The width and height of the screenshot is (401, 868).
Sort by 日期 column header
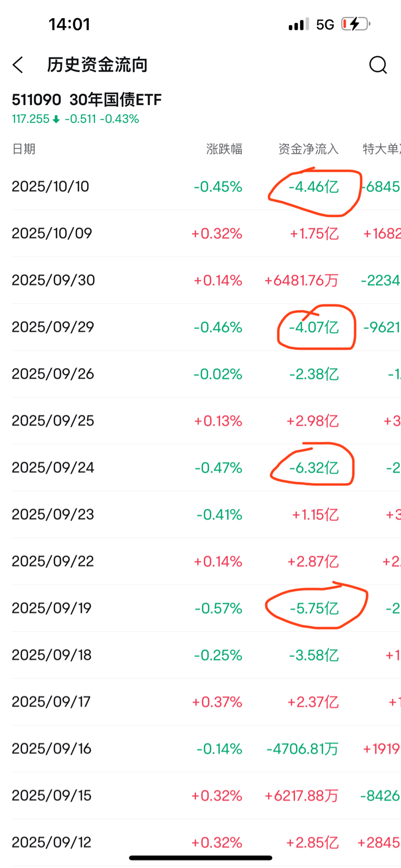[23, 149]
